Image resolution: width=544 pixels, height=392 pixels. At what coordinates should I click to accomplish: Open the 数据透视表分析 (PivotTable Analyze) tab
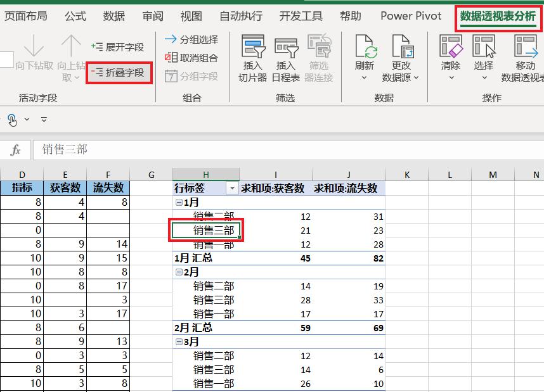tap(498, 16)
